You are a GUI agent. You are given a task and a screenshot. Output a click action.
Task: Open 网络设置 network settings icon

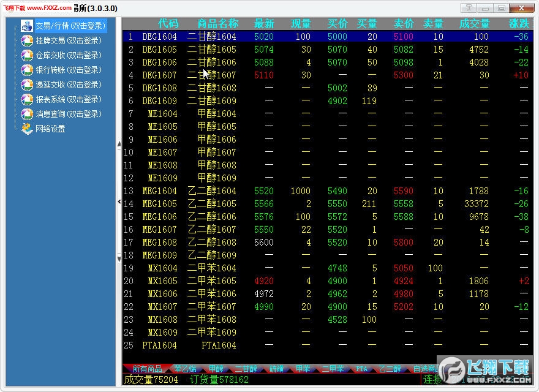click(x=27, y=129)
